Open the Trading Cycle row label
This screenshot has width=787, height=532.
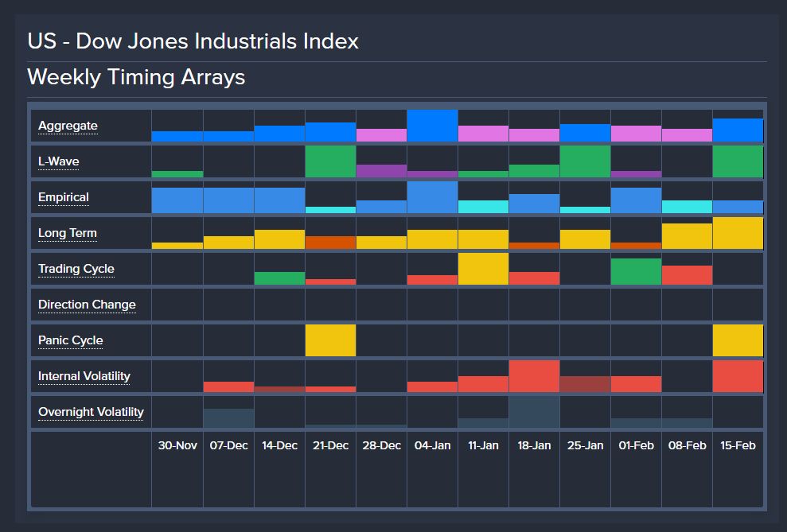[x=76, y=269]
